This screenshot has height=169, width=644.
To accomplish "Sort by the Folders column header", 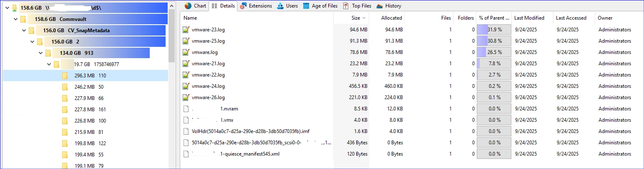I will 465,18.
